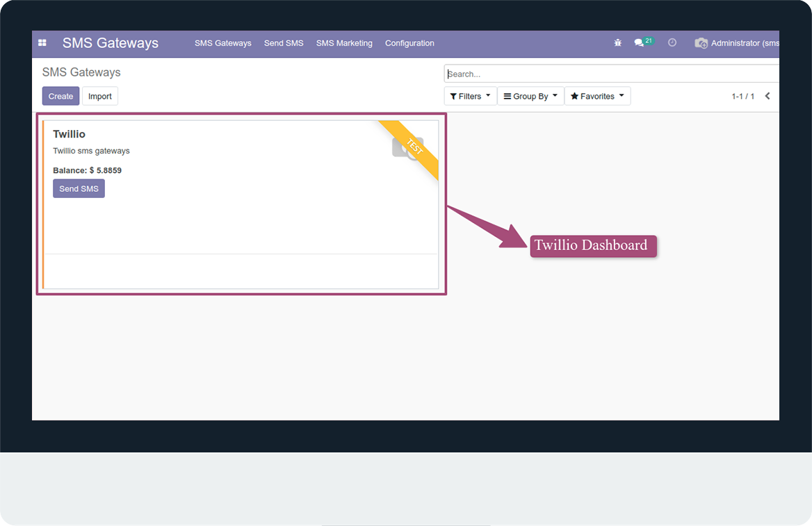Click the debug bug icon
This screenshot has height=526, width=812.
pyautogui.click(x=618, y=43)
